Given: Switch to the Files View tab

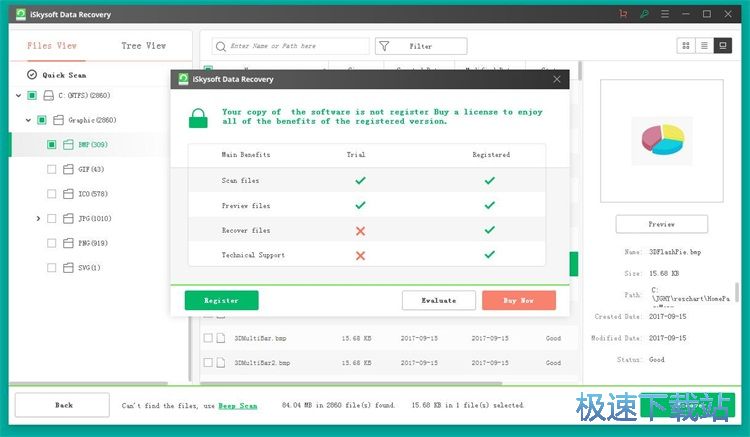Looking at the screenshot, I should 52,46.
